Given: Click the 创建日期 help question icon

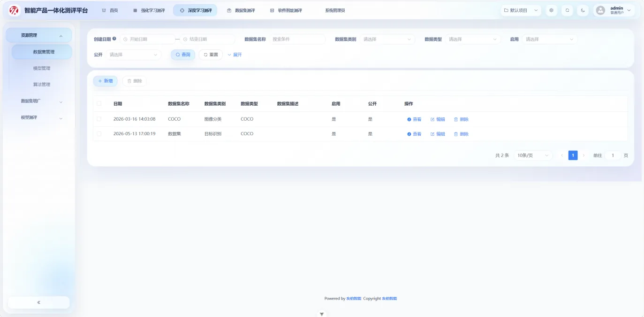Looking at the screenshot, I should [114, 39].
